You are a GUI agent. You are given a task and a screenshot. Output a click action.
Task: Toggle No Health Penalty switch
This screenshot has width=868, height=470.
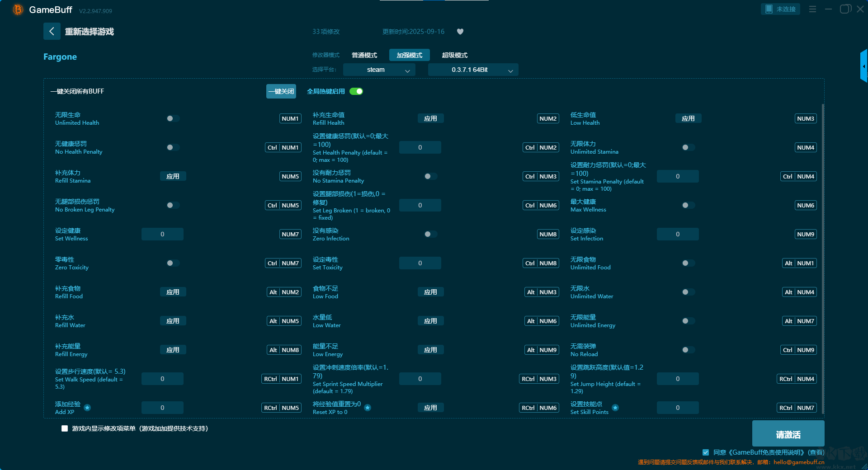point(173,147)
